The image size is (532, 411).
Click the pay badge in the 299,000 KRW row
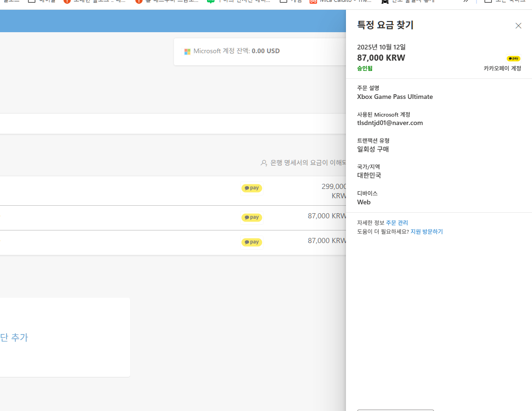pos(252,188)
